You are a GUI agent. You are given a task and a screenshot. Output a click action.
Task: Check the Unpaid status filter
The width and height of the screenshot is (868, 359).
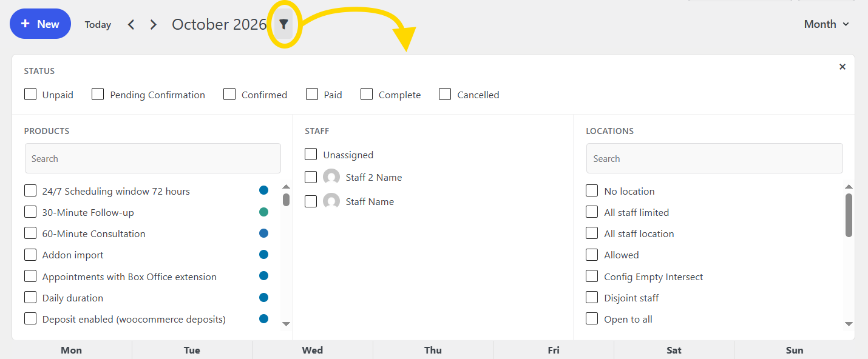30,94
